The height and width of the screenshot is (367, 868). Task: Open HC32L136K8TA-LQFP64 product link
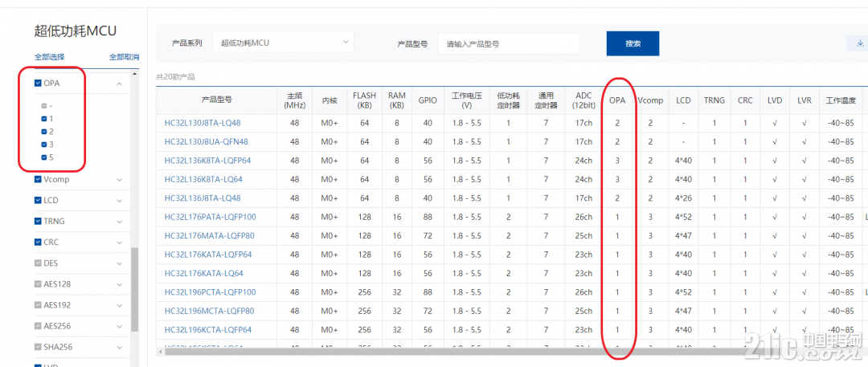tap(207, 161)
